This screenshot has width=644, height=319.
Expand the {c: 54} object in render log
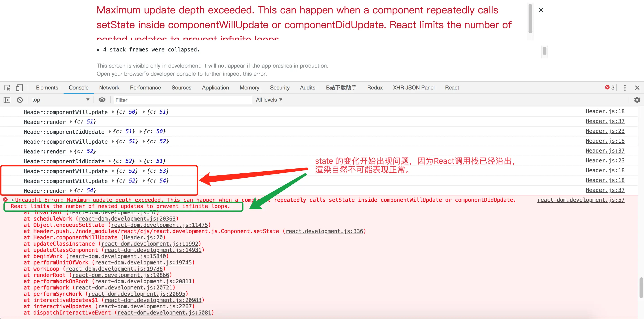point(71,191)
